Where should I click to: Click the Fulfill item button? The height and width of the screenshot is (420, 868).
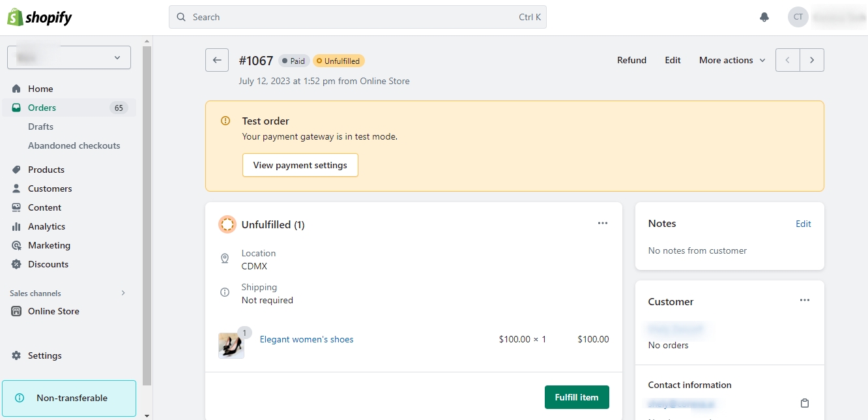coord(577,397)
